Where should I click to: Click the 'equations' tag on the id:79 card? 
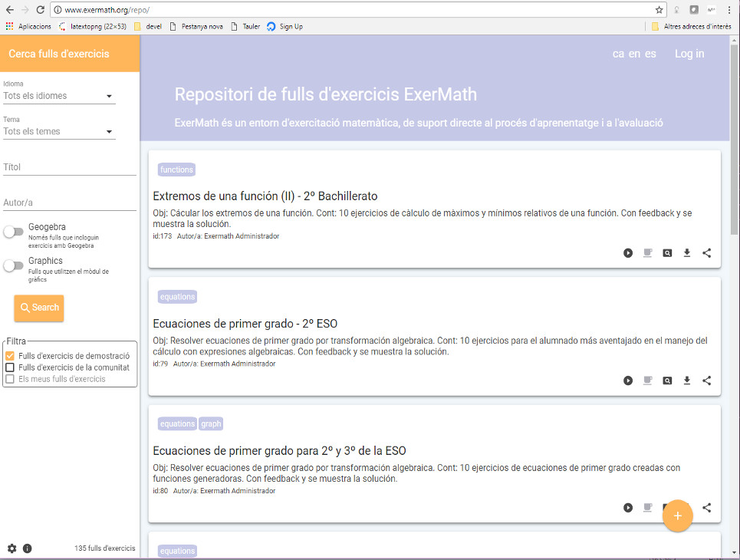(177, 297)
